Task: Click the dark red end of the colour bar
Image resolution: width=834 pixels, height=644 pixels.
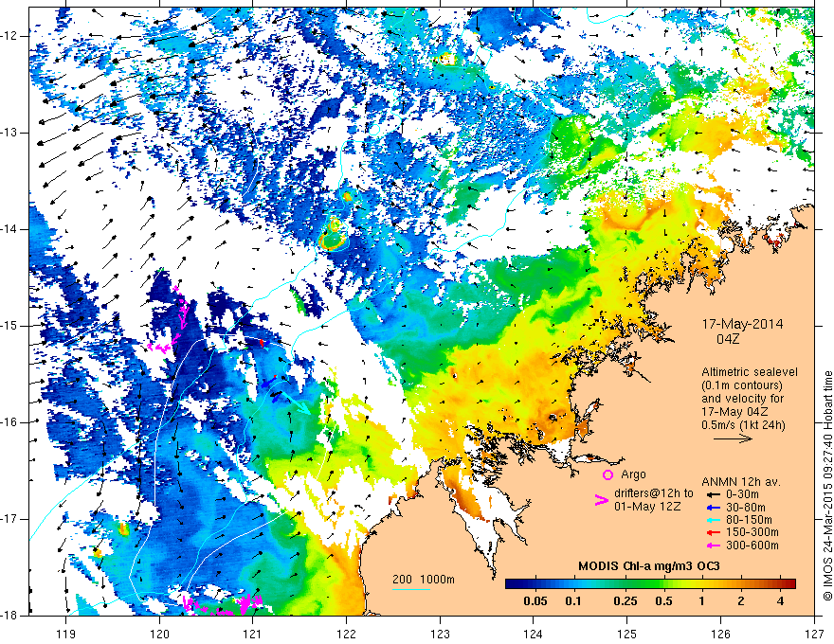Action: coord(791,583)
